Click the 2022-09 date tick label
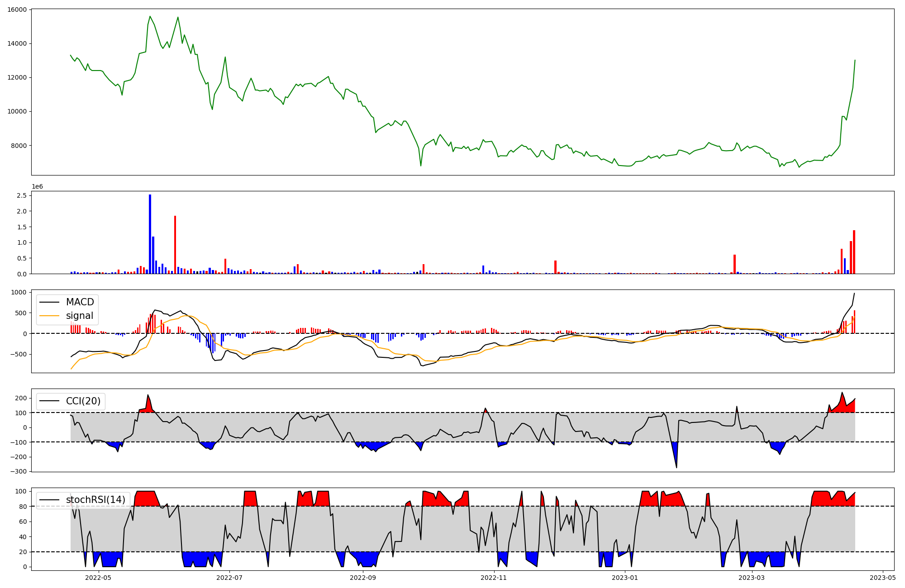 363,578
